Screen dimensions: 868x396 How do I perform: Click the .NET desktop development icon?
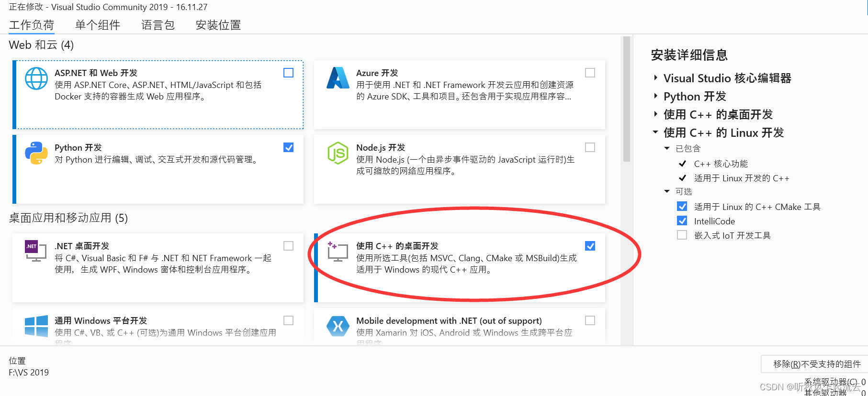(x=35, y=251)
